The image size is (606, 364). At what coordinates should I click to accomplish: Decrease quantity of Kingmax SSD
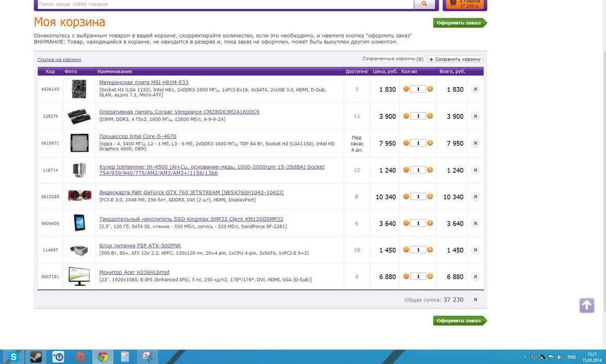click(x=406, y=223)
